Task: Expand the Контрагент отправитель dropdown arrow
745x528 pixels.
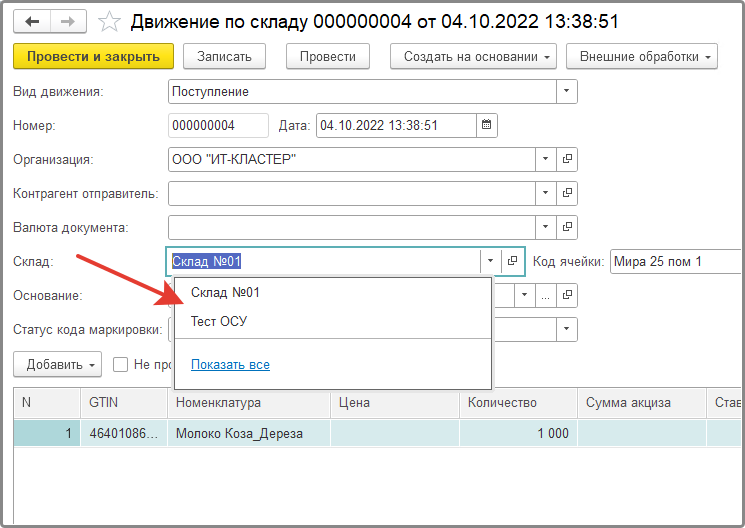Action: [x=545, y=193]
